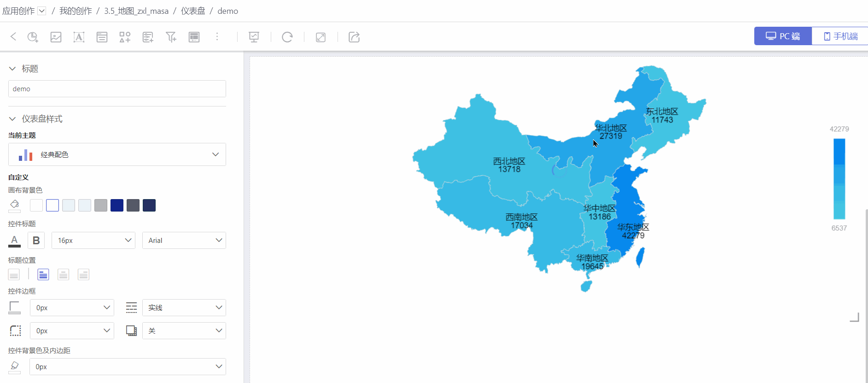
Task: Open the share/export arrow icon
Action: pyautogui.click(x=354, y=37)
